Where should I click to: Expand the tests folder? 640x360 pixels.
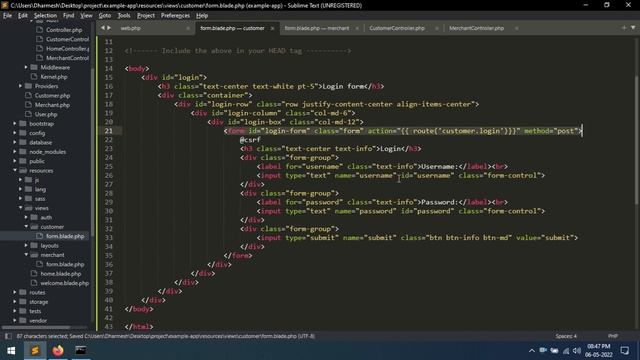pyautogui.click(x=15, y=311)
